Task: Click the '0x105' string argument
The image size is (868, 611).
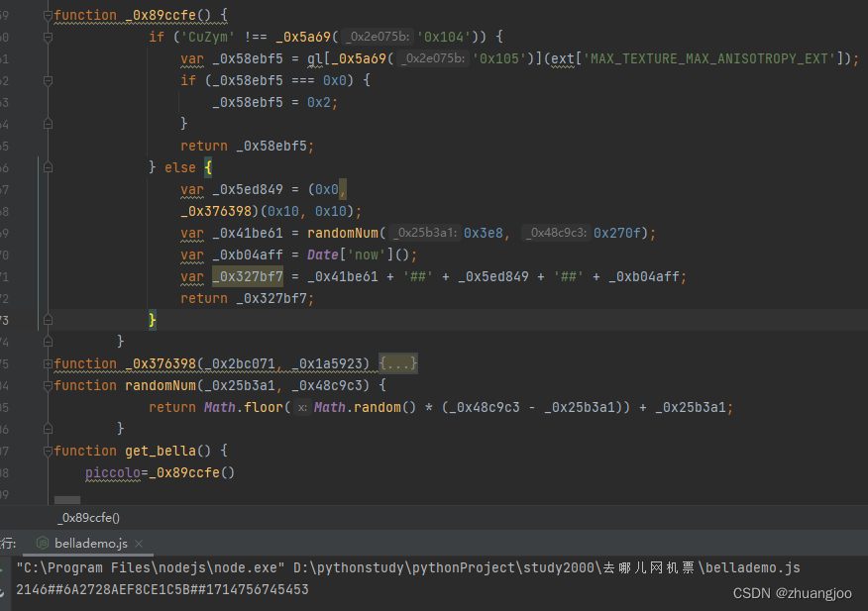Action: coord(499,58)
